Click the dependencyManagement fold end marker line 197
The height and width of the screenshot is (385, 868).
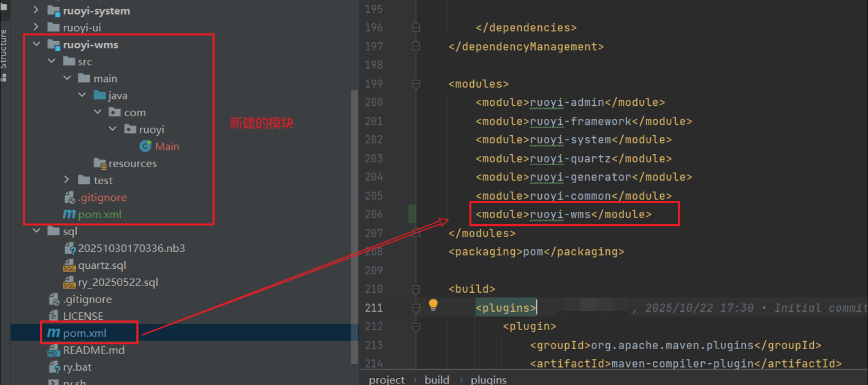click(416, 46)
